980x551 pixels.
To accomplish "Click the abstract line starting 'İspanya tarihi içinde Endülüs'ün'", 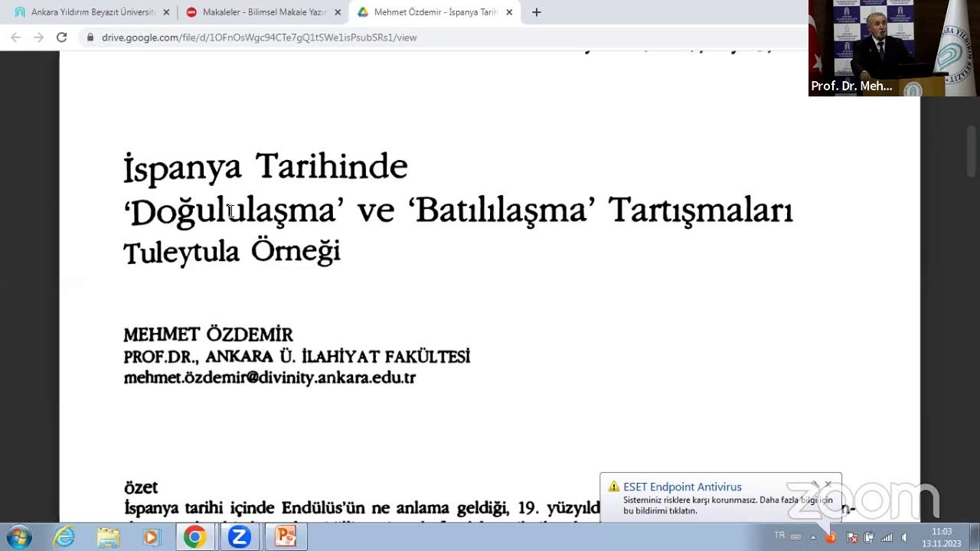I will pyautogui.click(x=361, y=508).
